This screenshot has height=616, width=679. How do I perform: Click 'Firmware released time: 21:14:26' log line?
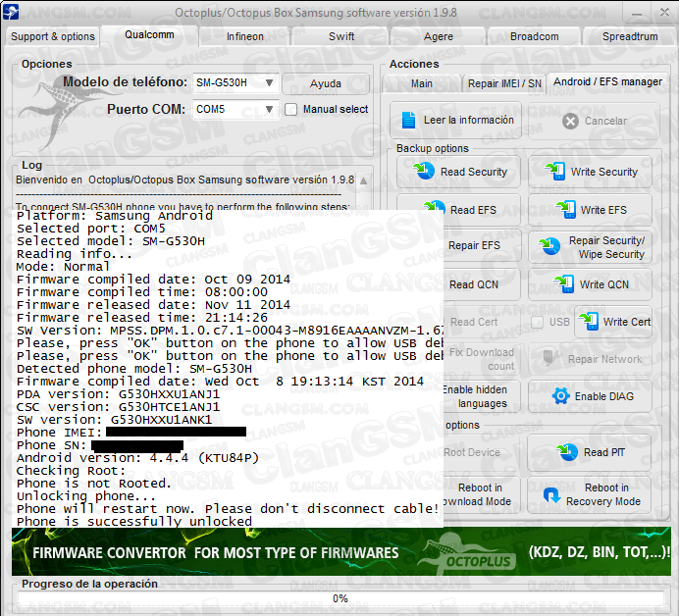click(142, 317)
